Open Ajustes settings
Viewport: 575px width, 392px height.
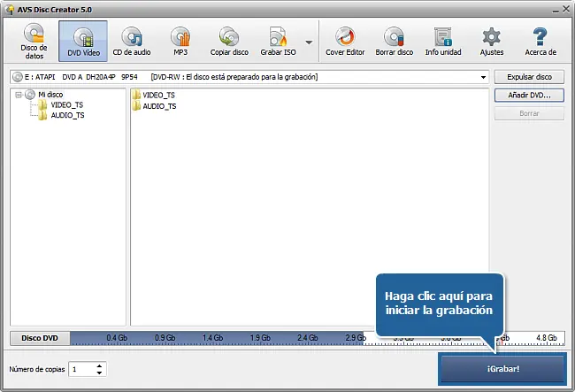pyautogui.click(x=492, y=41)
